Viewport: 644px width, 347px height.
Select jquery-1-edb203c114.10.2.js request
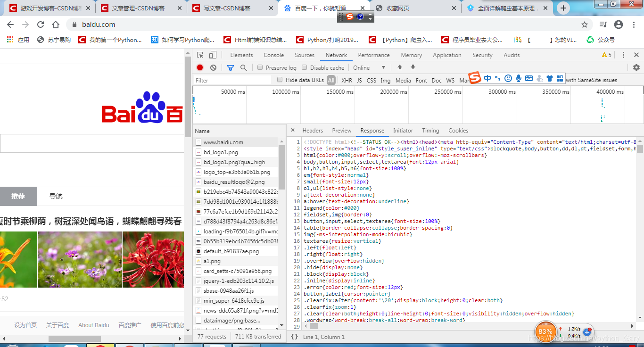[x=235, y=281]
